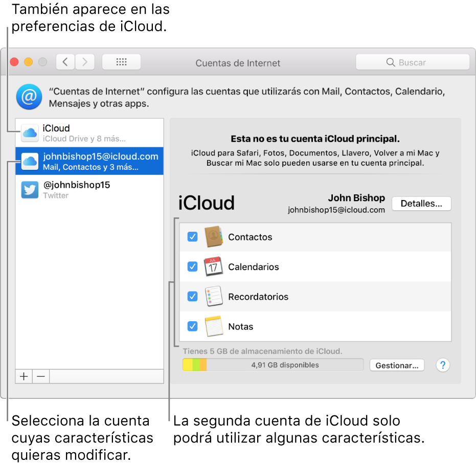Open help via the question mark icon
The width and height of the screenshot is (476, 464).
(x=442, y=365)
